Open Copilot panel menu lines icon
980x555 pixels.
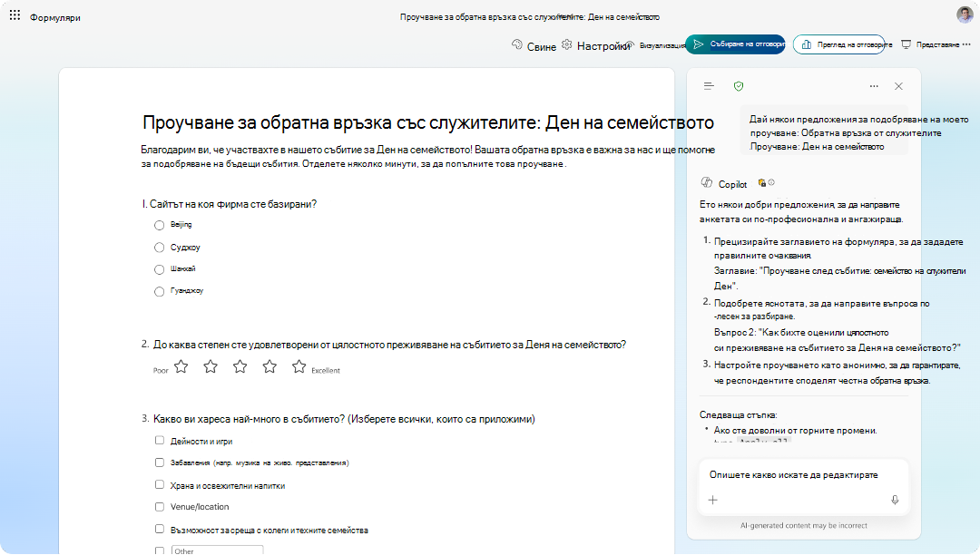pos(709,86)
